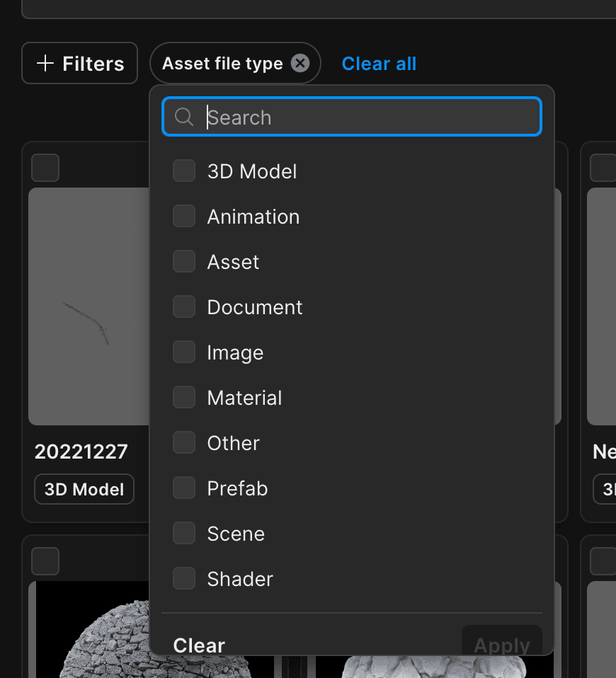This screenshot has height=678, width=616.
Task: Check the Shader filter option
Action: (183, 578)
